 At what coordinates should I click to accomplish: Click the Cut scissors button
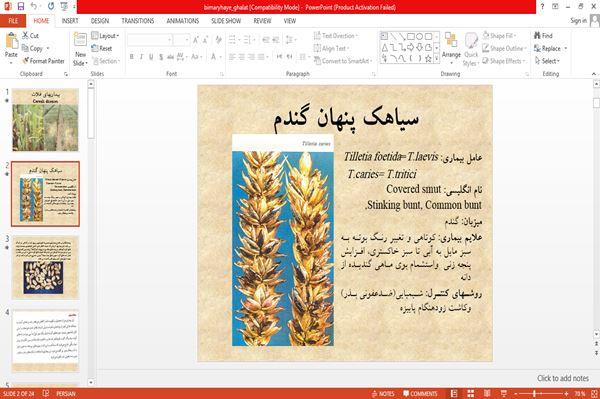[30, 36]
